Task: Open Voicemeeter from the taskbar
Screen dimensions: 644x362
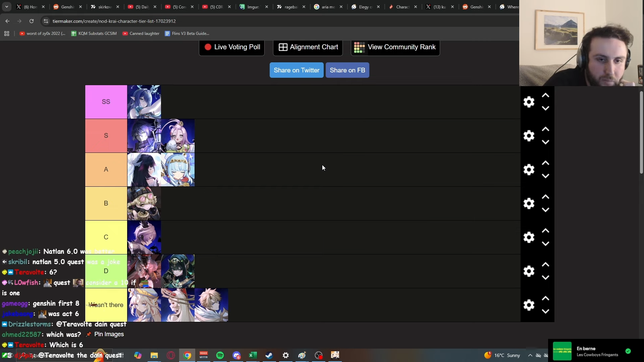Action: pyautogui.click(x=204, y=355)
